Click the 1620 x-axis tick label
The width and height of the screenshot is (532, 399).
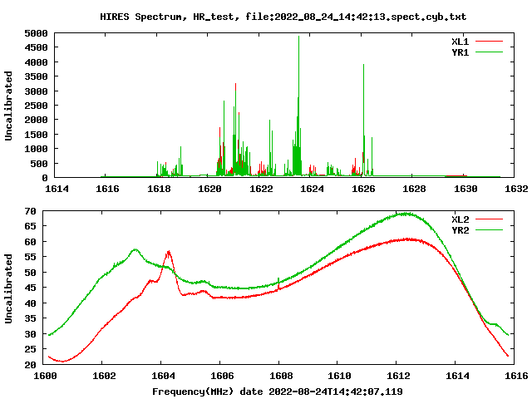209,189
